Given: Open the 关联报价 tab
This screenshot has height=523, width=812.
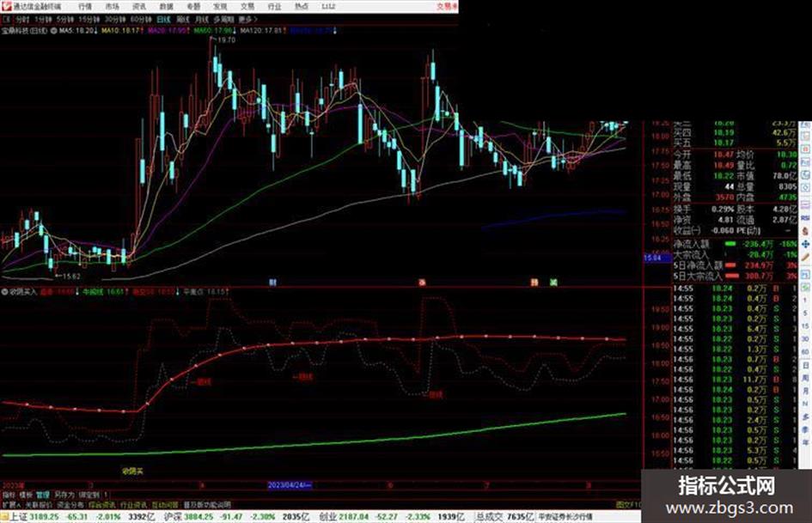Looking at the screenshot, I should pyautogui.click(x=39, y=504).
